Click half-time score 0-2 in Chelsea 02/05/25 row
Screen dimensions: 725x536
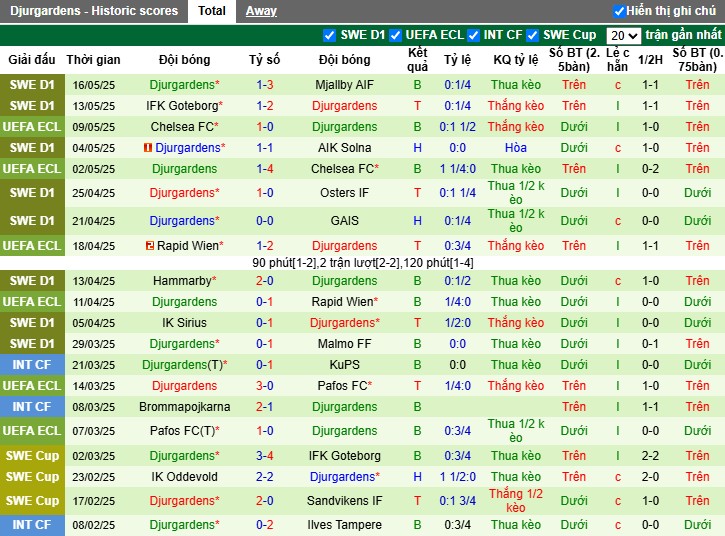[650, 169]
